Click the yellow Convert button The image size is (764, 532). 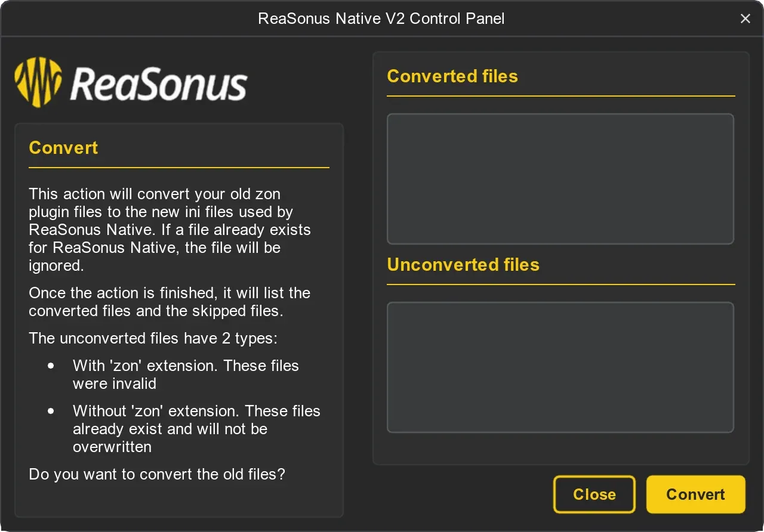coord(695,494)
